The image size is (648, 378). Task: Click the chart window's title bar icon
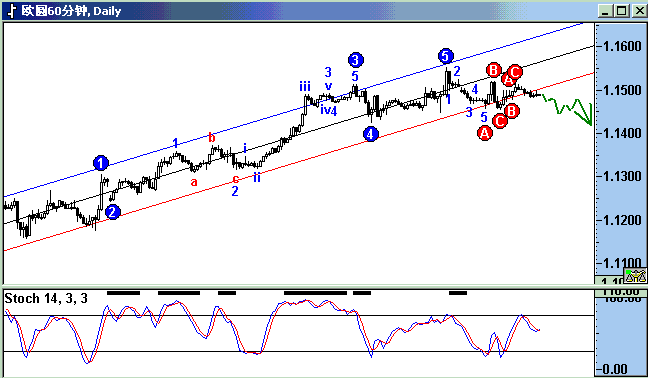point(11,11)
